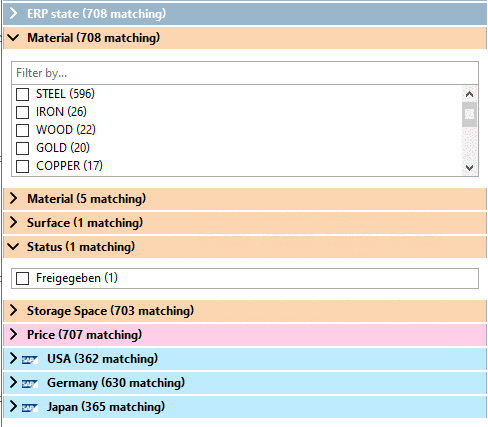Click the 'IRON (26)' label text

pyautogui.click(x=61, y=112)
